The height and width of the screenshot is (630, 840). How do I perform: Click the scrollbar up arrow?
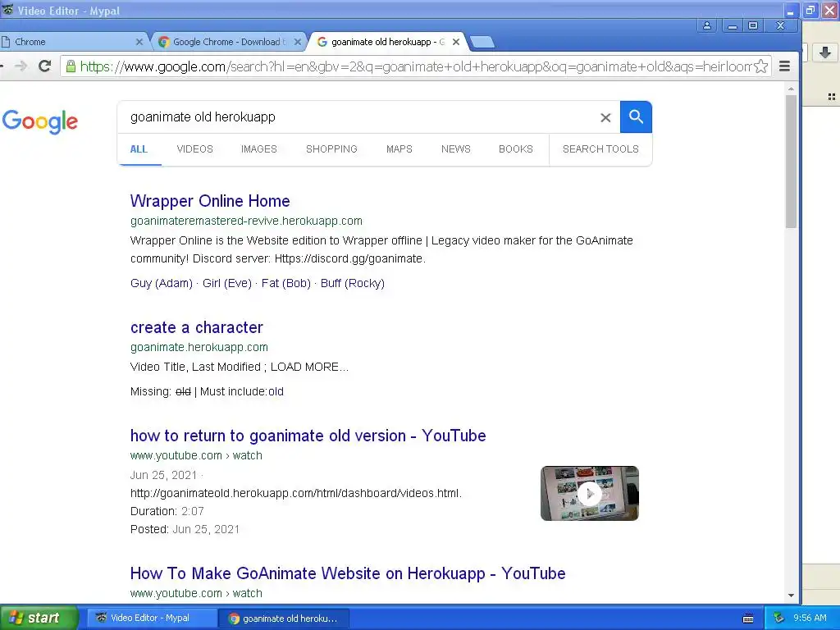tap(792, 89)
